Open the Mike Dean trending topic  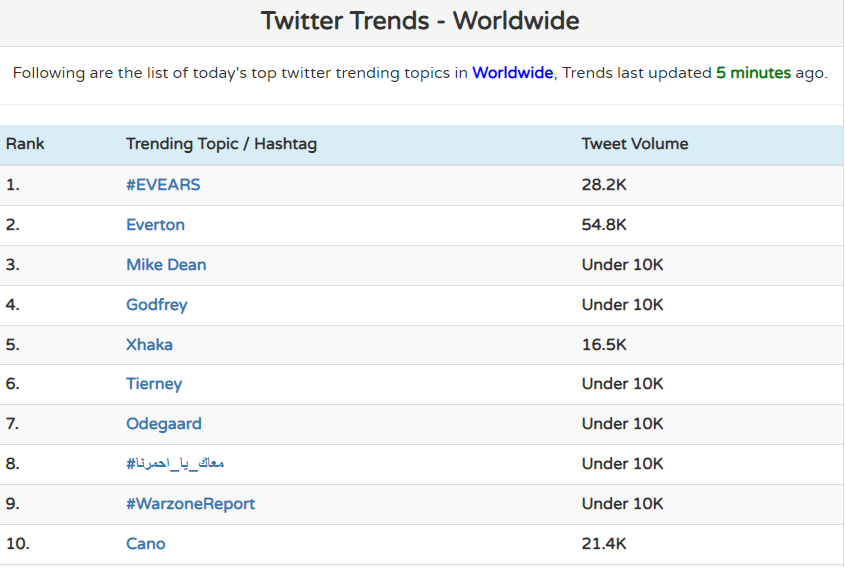(166, 265)
